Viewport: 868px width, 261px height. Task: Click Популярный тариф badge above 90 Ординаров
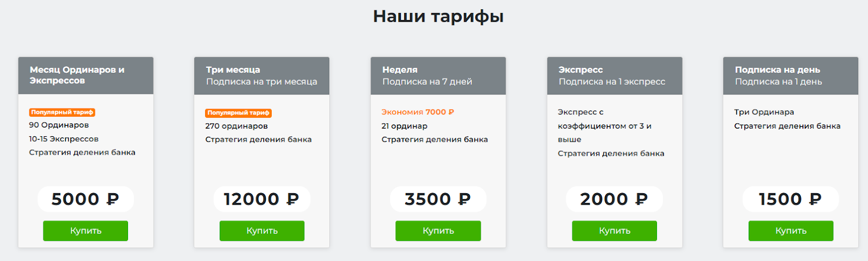click(x=62, y=112)
